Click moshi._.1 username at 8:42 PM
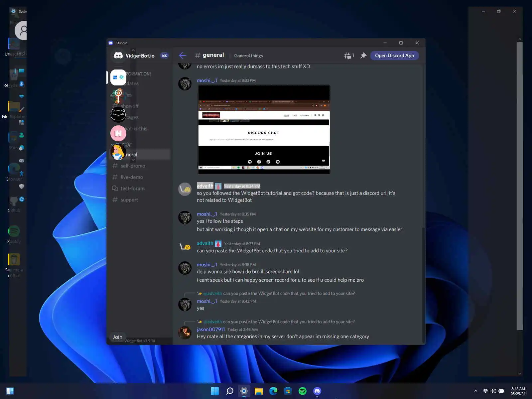 (x=207, y=301)
